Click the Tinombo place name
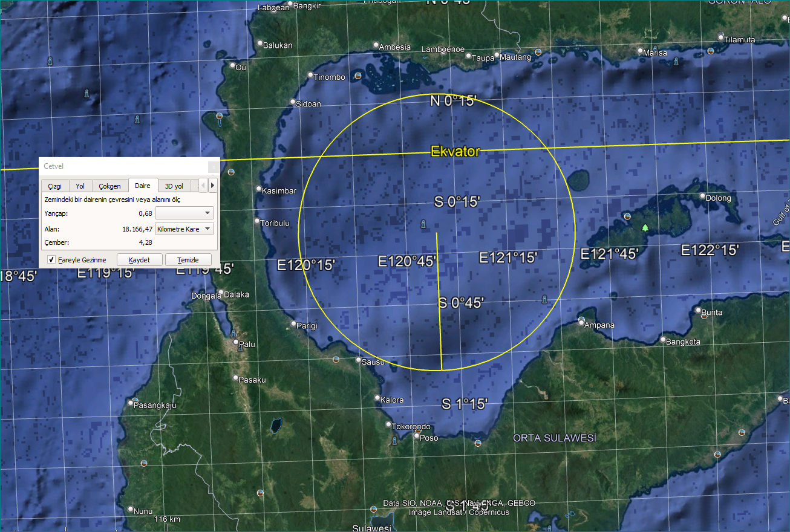 pyautogui.click(x=330, y=77)
